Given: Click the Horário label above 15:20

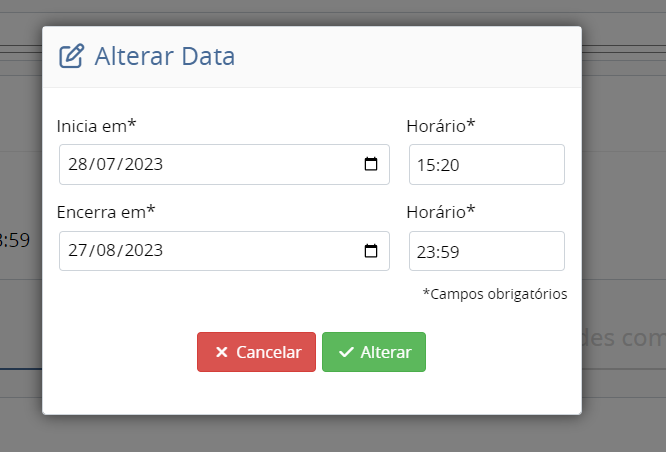Looking at the screenshot, I should 441,126.
